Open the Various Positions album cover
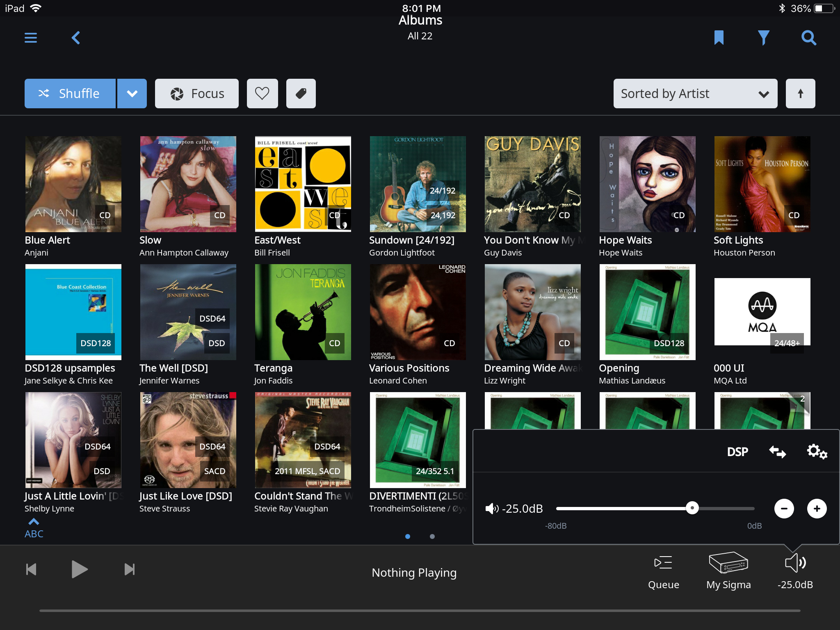 click(x=418, y=312)
